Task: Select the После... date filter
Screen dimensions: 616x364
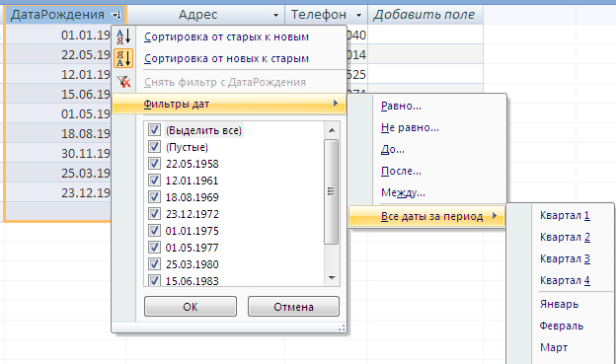Action: (401, 171)
